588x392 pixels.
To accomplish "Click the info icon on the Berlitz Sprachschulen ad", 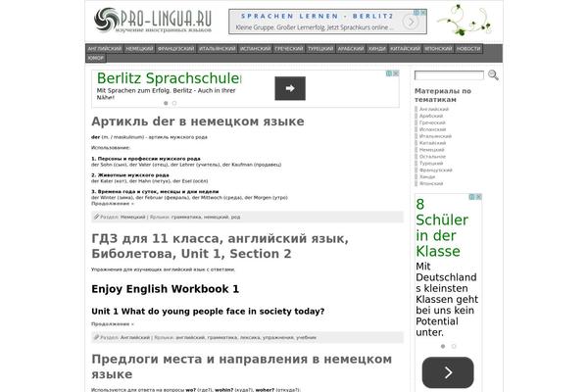I will [389, 73].
